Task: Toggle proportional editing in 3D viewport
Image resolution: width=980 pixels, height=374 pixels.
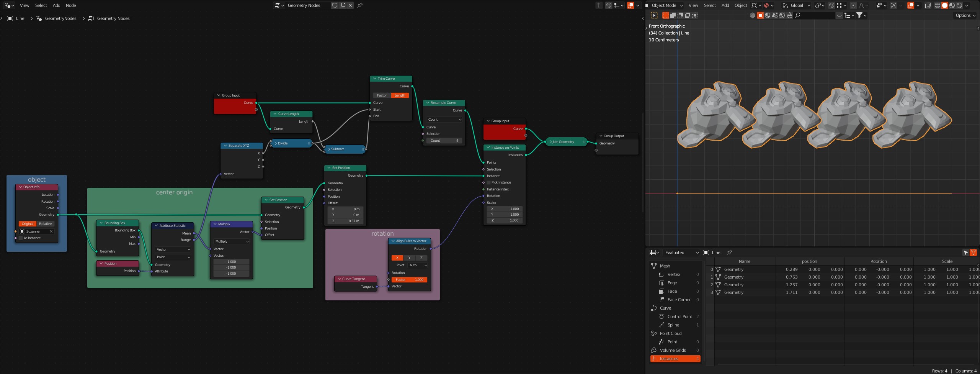Action: 853,5
